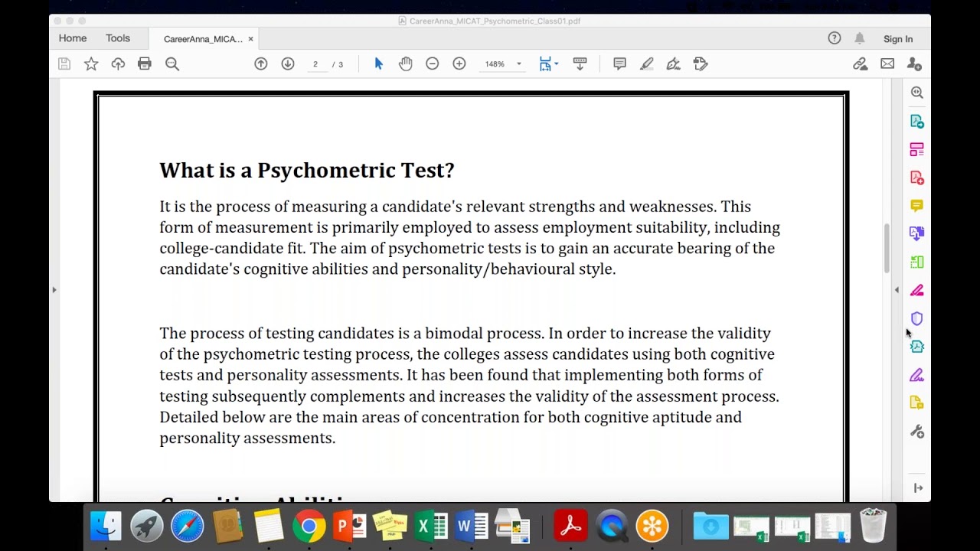Add a comment sticky note
The image size is (980, 551).
pyautogui.click(x=620, y=64)
